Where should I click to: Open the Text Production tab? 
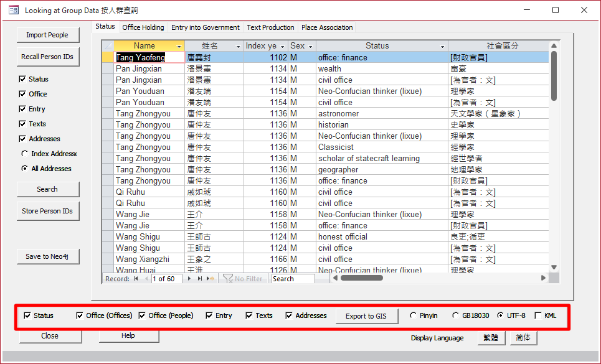coord(270,27)
